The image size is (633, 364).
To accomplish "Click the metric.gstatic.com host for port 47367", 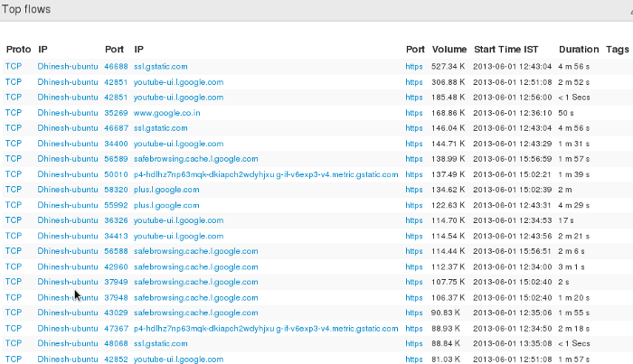I will 266,329.
